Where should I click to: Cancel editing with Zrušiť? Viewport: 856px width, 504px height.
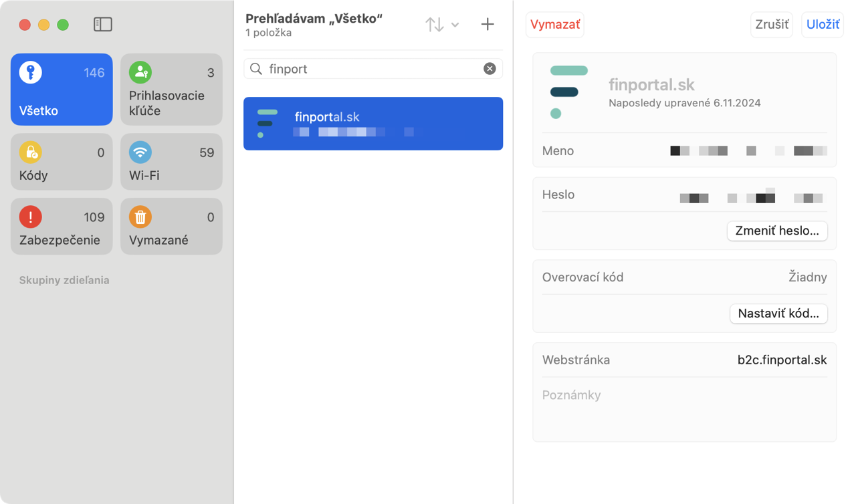(772, 25)
